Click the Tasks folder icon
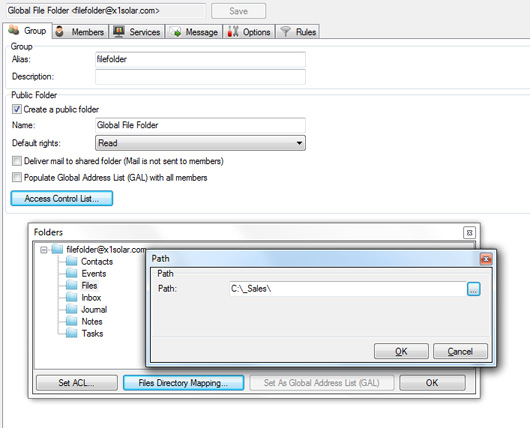530x428 pixels. [x=71, y=333]
